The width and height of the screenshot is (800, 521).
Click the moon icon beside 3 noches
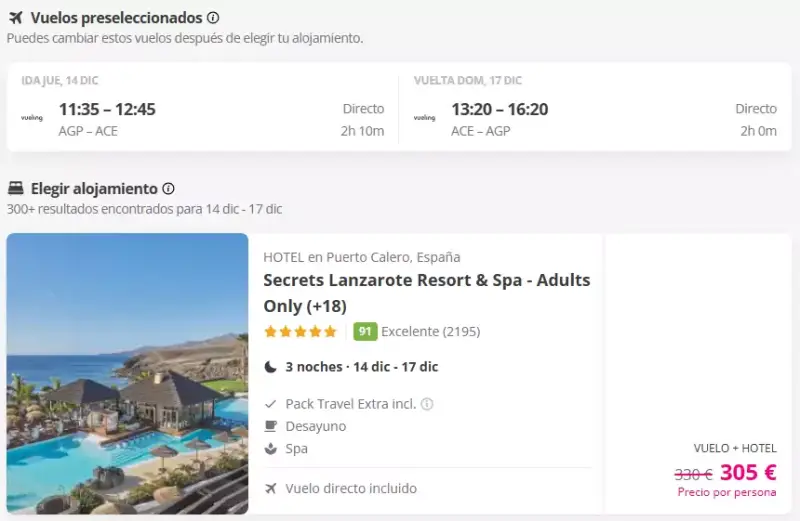pos(271,367)
